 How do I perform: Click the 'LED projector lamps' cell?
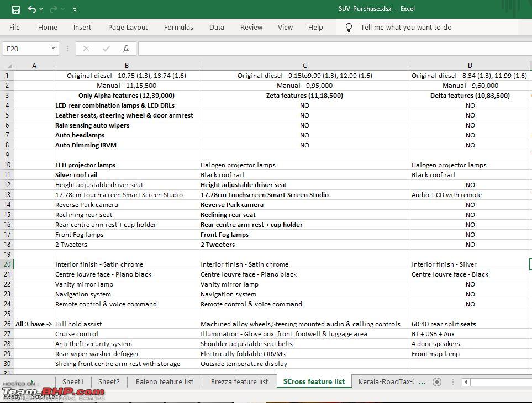tap(127, 165)
